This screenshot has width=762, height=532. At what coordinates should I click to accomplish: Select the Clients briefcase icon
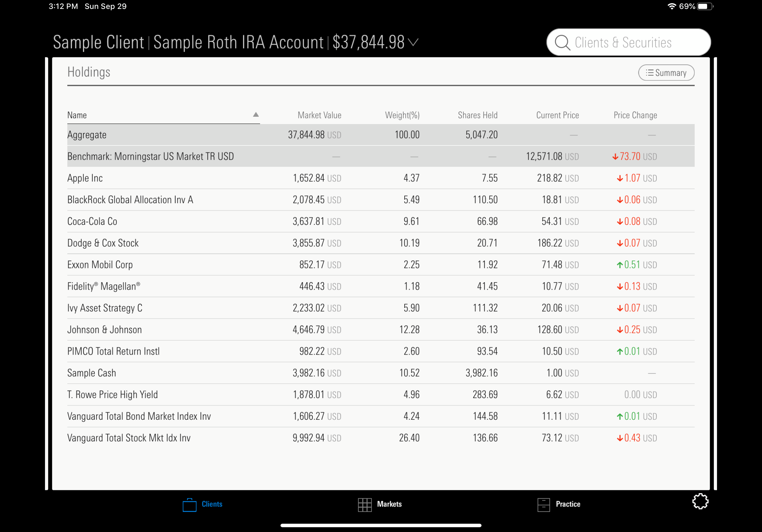pyautogui.click(x=190, y=505)
